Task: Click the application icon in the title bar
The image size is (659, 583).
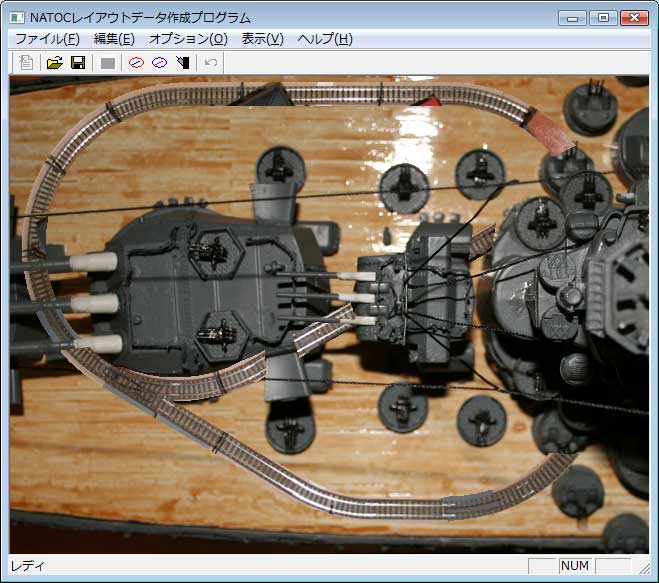Action: pos(17,18)
